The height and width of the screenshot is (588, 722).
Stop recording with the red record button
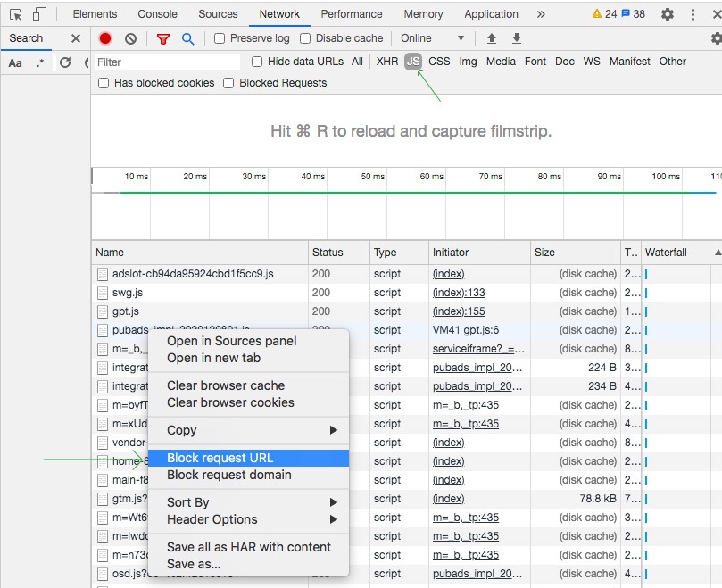point(105,38)
